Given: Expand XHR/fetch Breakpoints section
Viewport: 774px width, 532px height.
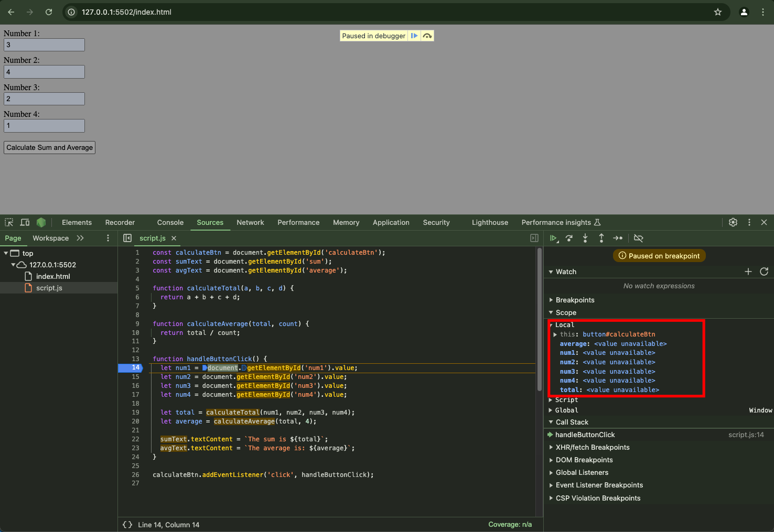Looking at the screenshot, I should click(x=551, y=447).
